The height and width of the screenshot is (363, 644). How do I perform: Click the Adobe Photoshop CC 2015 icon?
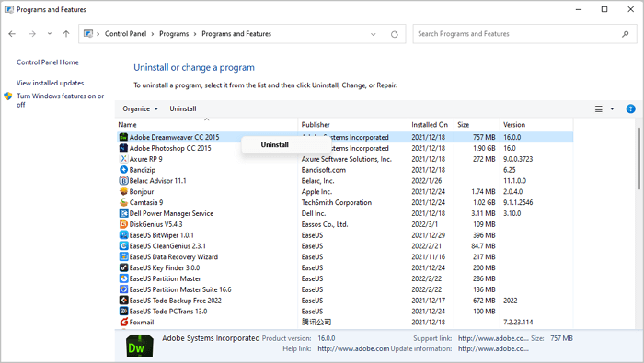[123, 148]
